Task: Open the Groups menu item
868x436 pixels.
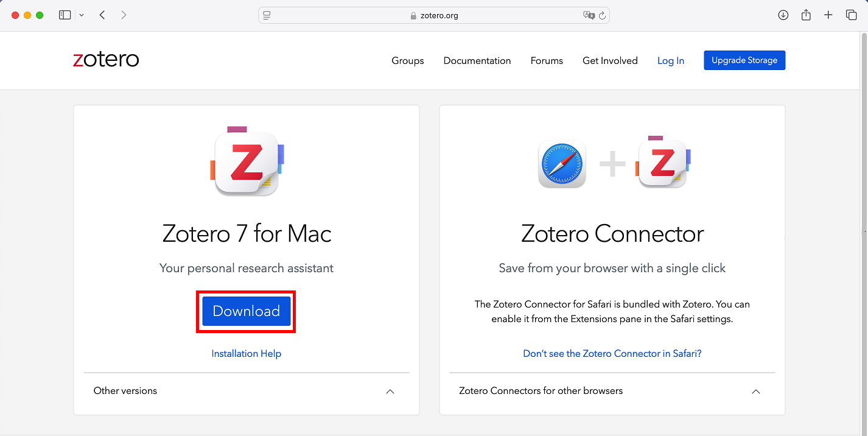Action: pos(408,61)
